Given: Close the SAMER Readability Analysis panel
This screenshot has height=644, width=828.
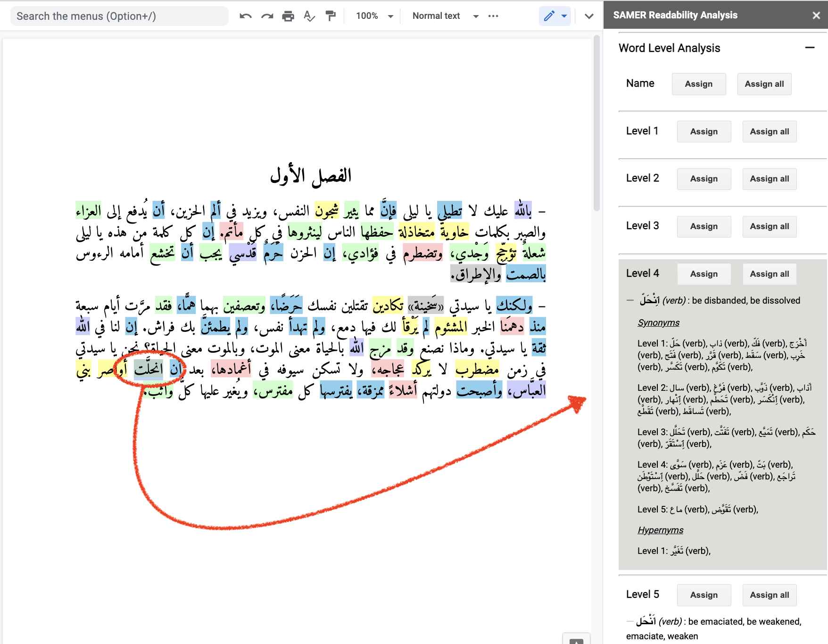Looking at the screenshot, I should coord(816,16).
